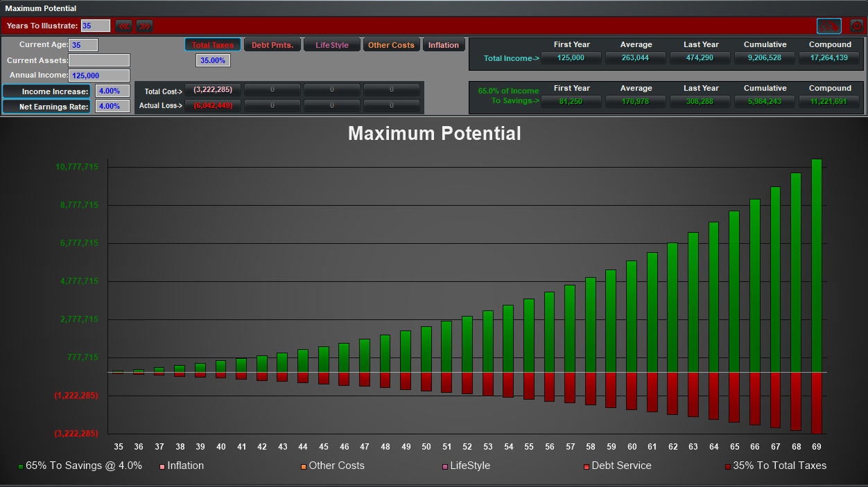Viewport: 868px width, 487px height.
Task: Increase years with the double-right arrow button
Action: 144,26
